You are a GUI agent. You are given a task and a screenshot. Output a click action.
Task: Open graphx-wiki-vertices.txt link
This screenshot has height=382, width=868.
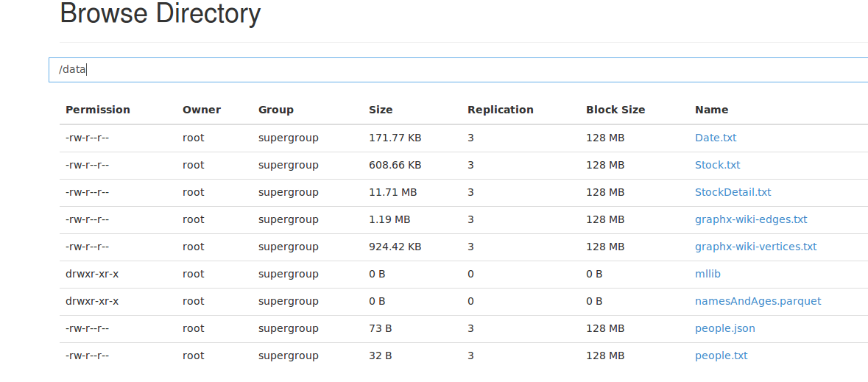click(755, 247)
